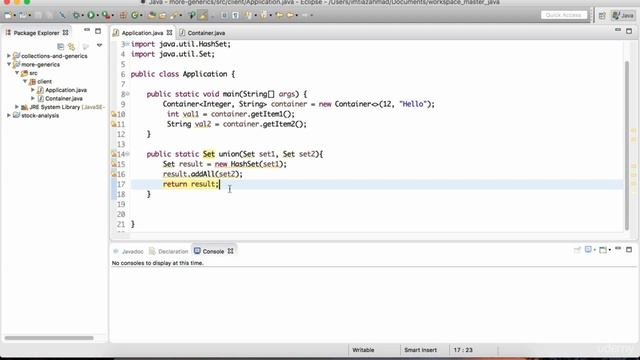640x360 pixels.
Task: Expand the JRE System Library node
Action: (17, 107)
